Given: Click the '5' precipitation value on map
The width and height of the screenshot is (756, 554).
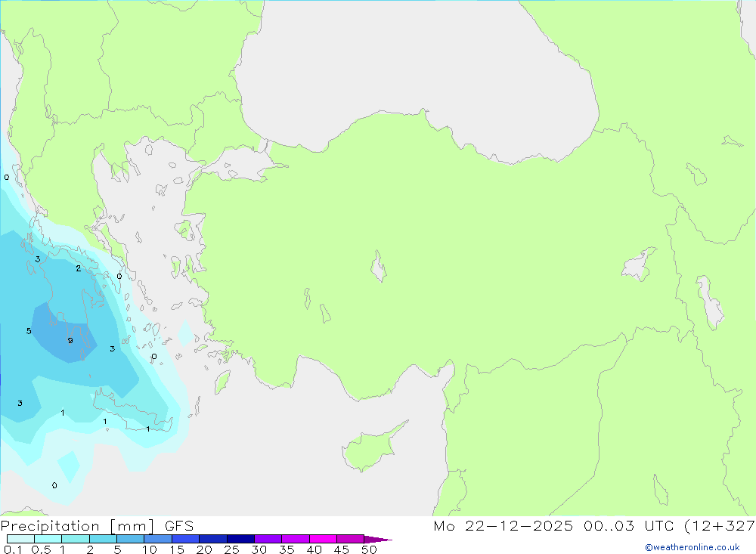Looking at the screenshot, I should (x=29, y=331).
